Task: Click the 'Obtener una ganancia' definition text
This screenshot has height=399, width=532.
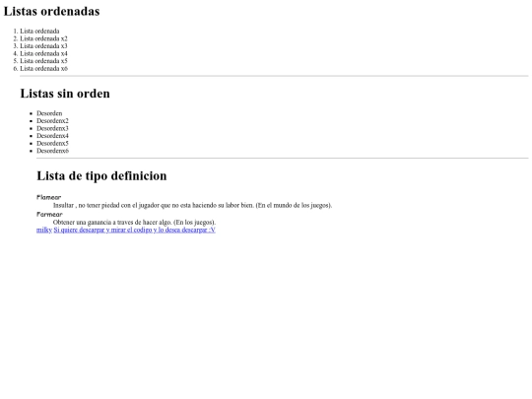Action: tap(134, 223)
